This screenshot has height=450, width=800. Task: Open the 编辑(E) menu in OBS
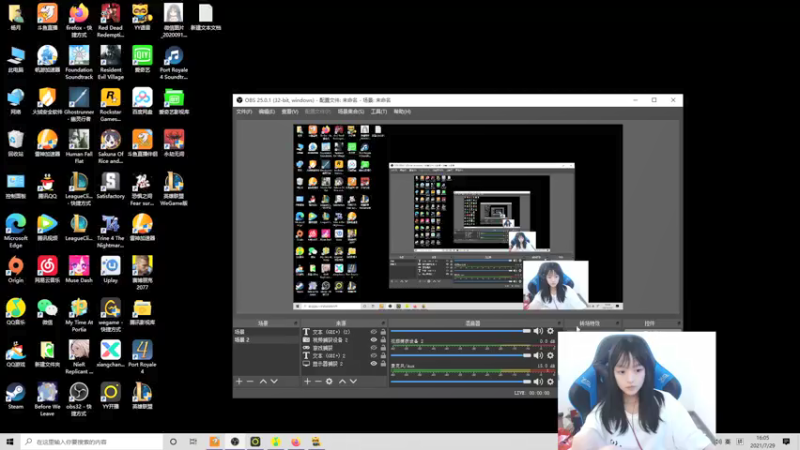click(x=266, y=112)
